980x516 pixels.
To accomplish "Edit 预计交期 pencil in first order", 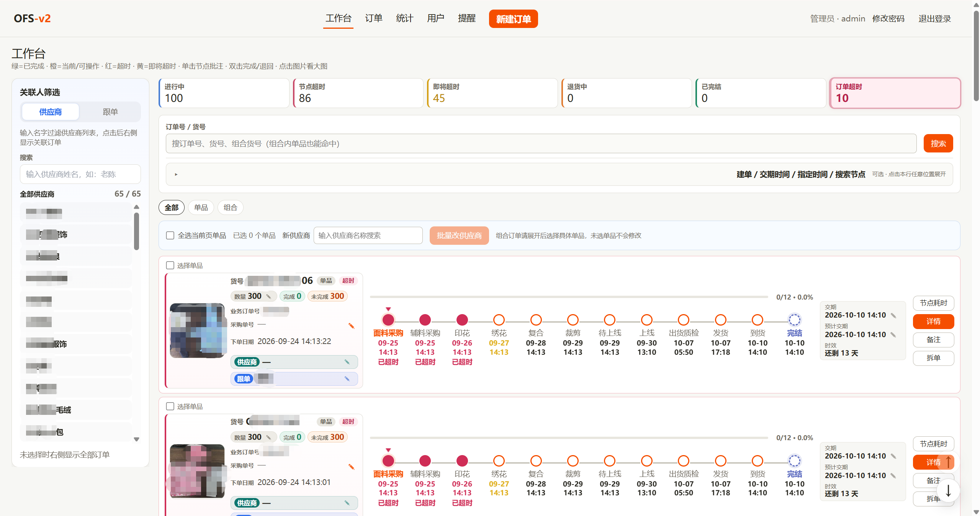I will pos(893,335).
